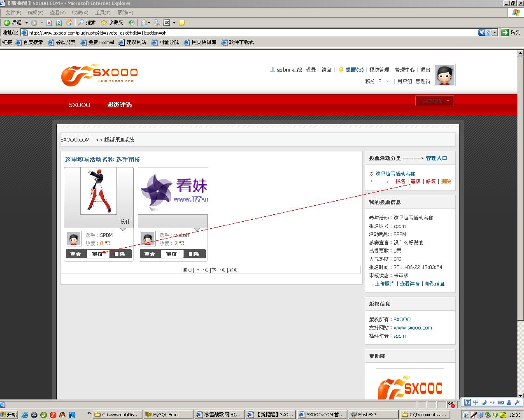This screenshot has width=524, height=420.
Task: Click the Refresh page icon
Action: [59, 23]
